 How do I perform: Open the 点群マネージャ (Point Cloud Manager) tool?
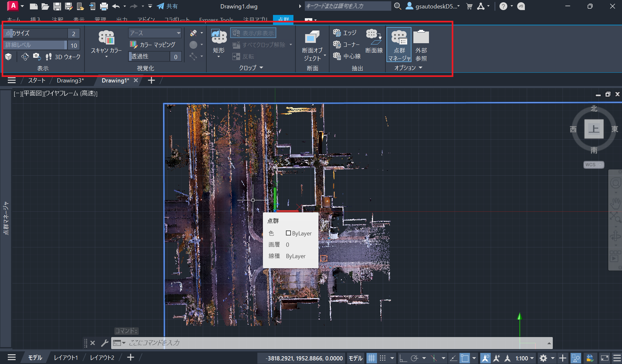pos(399,45)
